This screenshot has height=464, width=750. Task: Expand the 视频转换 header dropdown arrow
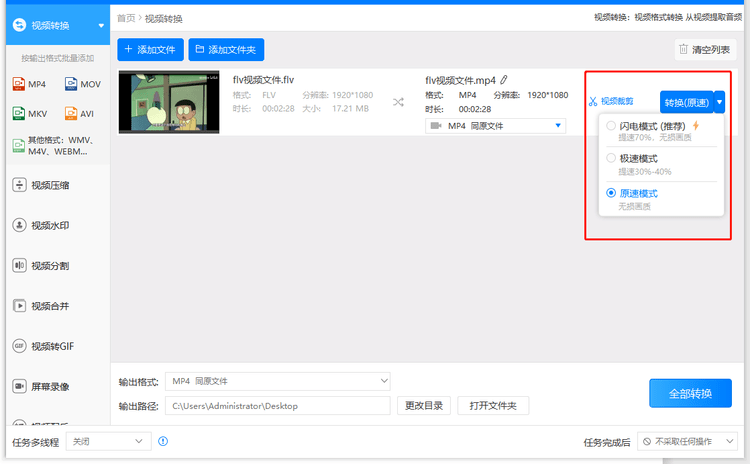coord(101,26)
